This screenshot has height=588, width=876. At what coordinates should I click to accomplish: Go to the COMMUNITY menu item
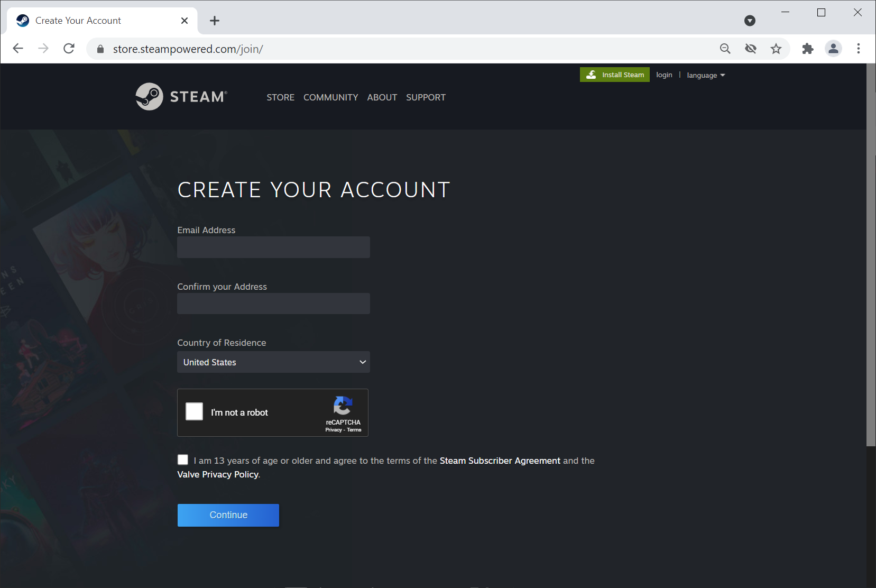[330, 97]
